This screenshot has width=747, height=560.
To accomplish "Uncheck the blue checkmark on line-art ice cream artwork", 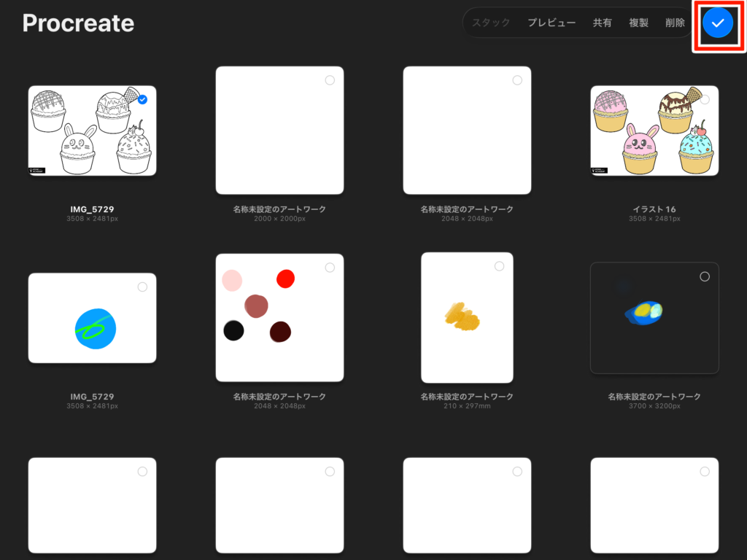I will pyautogui.click(x=142, y=99).
